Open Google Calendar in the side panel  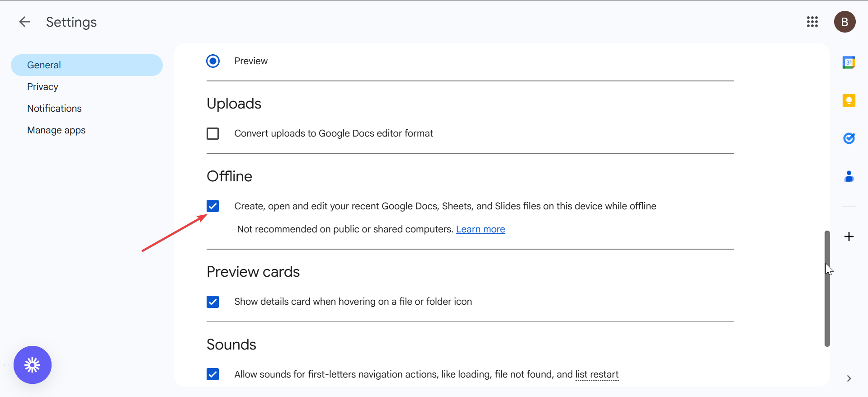coord(849,62)
